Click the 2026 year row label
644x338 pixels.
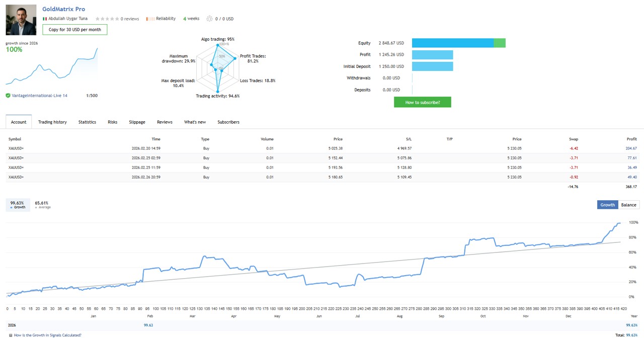(13, 325)
